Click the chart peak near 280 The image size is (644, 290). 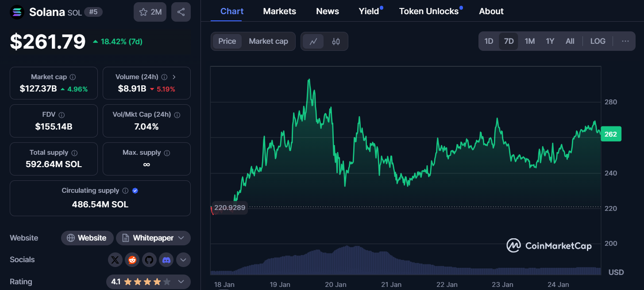(x=309, y=80)
